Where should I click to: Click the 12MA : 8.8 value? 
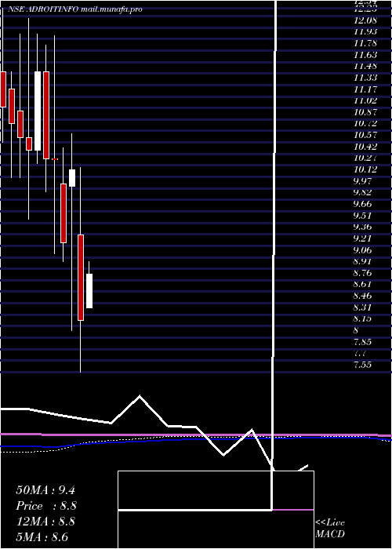coord(45,522)
